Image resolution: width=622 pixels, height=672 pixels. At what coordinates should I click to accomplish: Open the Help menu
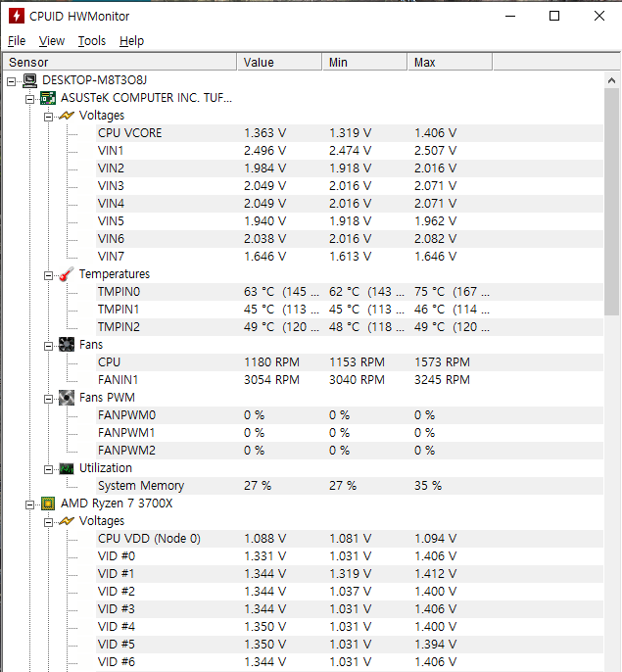[x=131, y=41]
